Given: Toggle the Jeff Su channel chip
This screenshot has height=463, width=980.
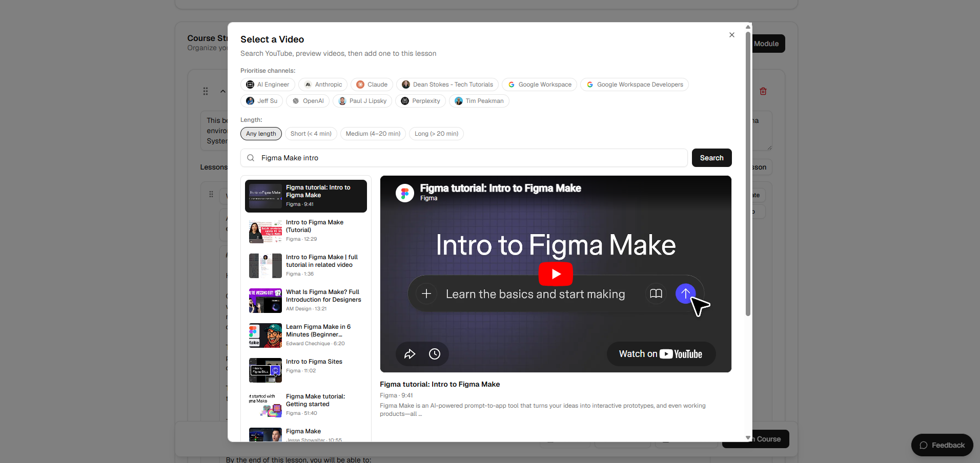Looking at the screenshot, I should [x=261, y=101].
